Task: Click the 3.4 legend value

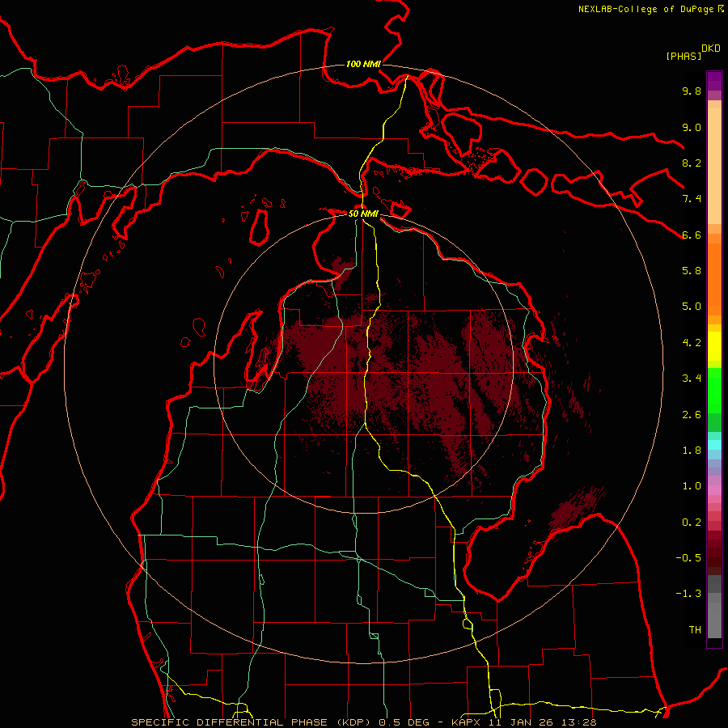Action: pyautogui.click(x=692, y=379)
